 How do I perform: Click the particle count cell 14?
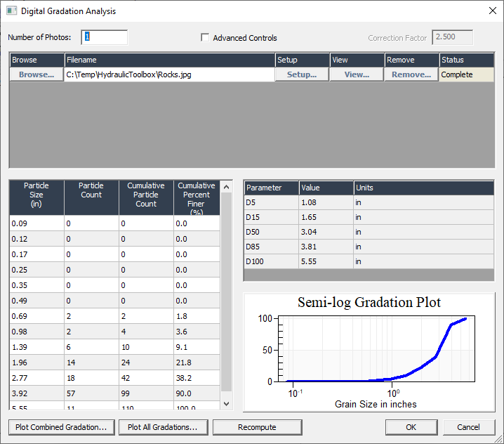91,363
